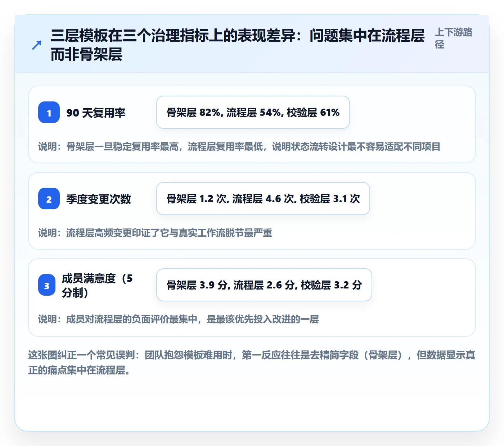504x446 pixels.
Task: Click the number 3 badge for 成员满意度
Action: pyautogui.click(x=47, y=285)
